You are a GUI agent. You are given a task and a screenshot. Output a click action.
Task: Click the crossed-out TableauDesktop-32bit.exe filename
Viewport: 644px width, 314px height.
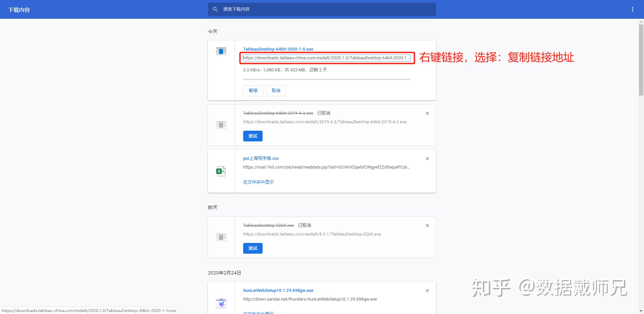click(268, 226)
